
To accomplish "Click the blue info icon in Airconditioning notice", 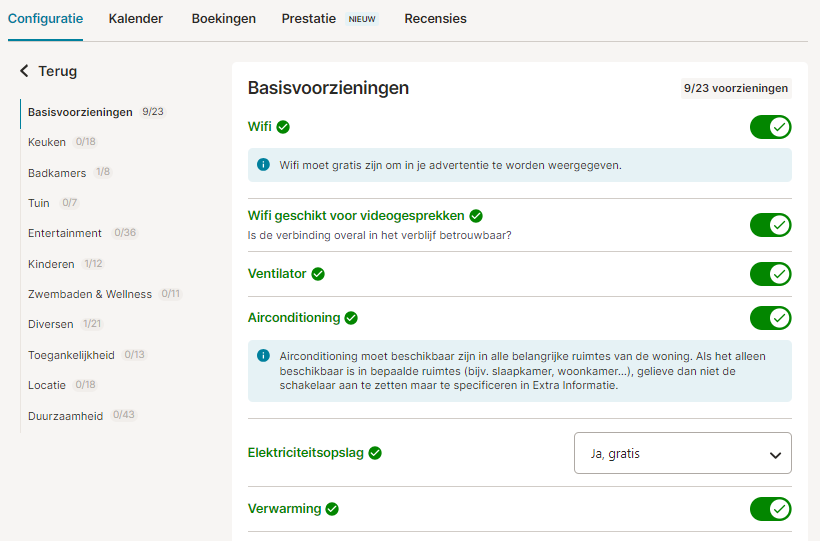I will coord(264,356).
